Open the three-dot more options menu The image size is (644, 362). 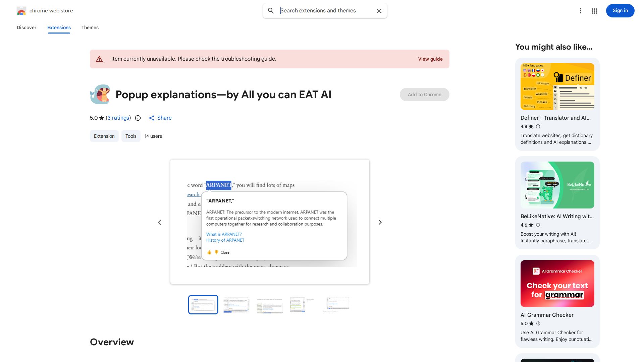(x=580, y=11)
